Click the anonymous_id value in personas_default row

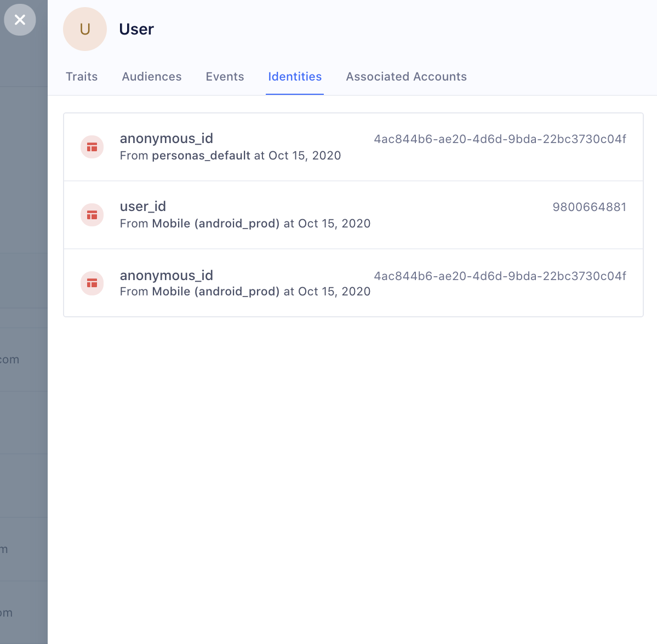click(x=500, y=139)
